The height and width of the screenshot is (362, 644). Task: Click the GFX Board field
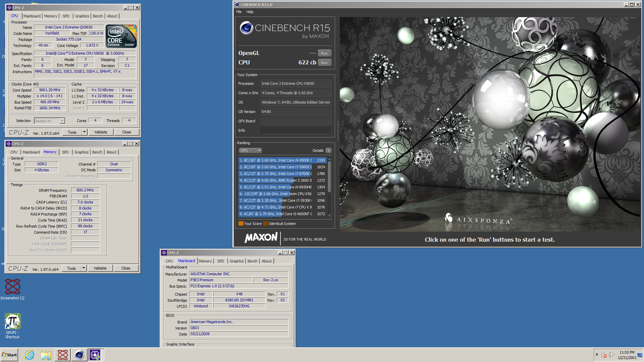pyautogui.click(x=296, y=121)
